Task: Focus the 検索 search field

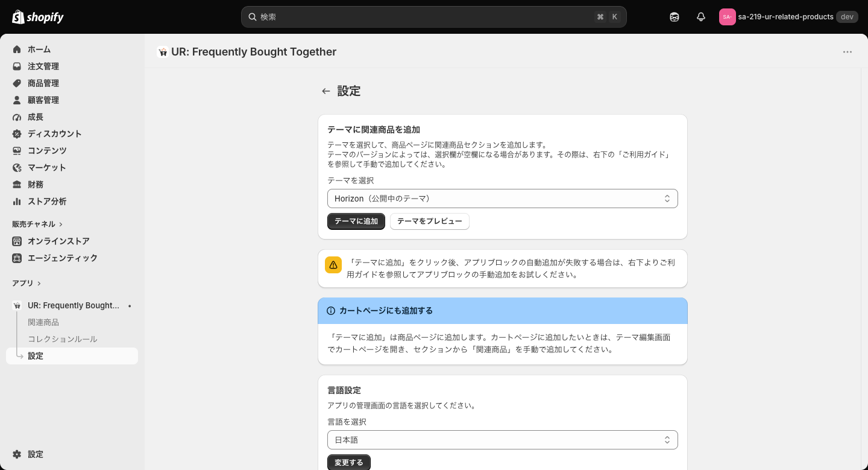Action: coord(434,17)
